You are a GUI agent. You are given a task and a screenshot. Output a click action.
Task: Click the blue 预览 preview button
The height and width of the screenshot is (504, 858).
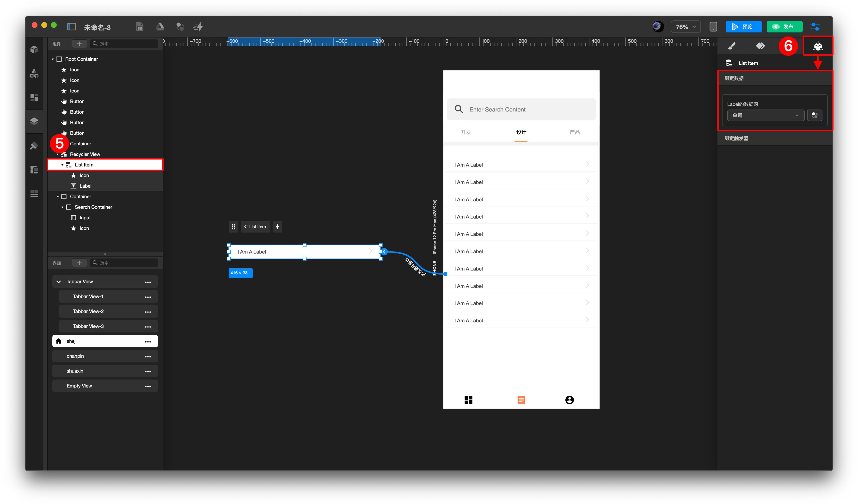(x=744, y=27)
